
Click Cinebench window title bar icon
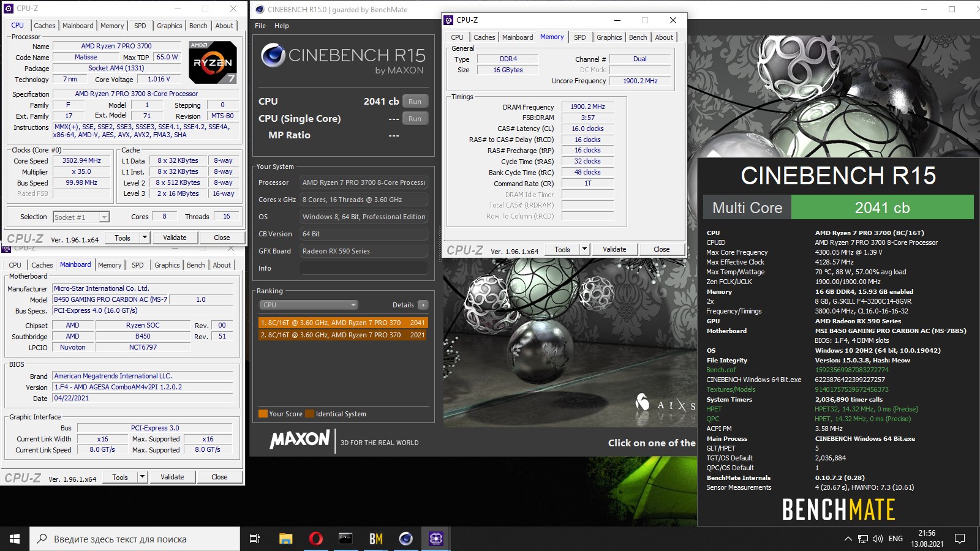tap(260, 9)
